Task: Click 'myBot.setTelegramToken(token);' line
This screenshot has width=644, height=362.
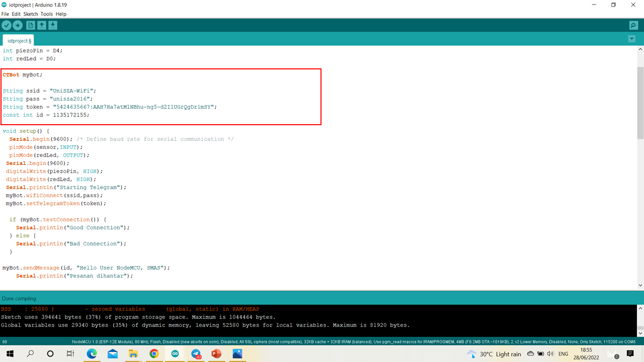Action: [x=56, y=204]
